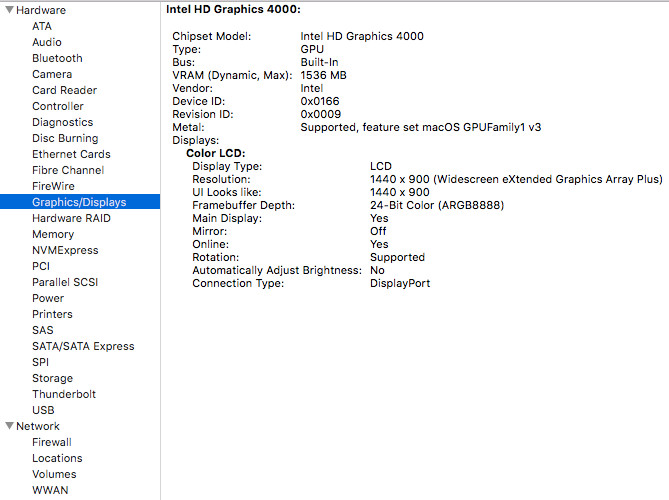Viewport: 669px width, 500px height.
Task: Open the Power entry
Action: pos(48,298)
